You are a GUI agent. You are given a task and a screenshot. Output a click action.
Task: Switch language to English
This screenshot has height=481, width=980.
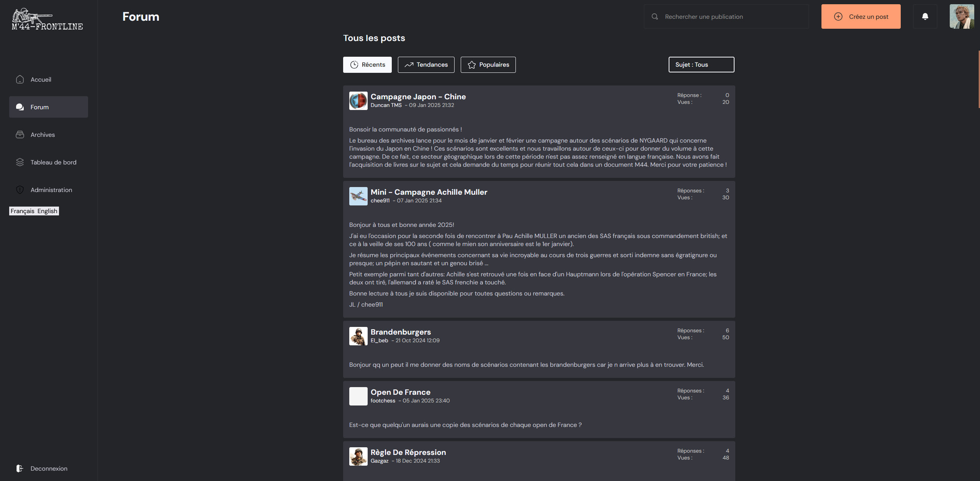coord(47,211)
